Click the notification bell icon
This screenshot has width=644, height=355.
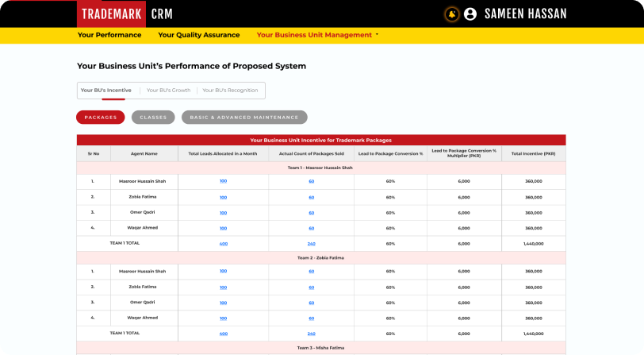pos(452,14)
